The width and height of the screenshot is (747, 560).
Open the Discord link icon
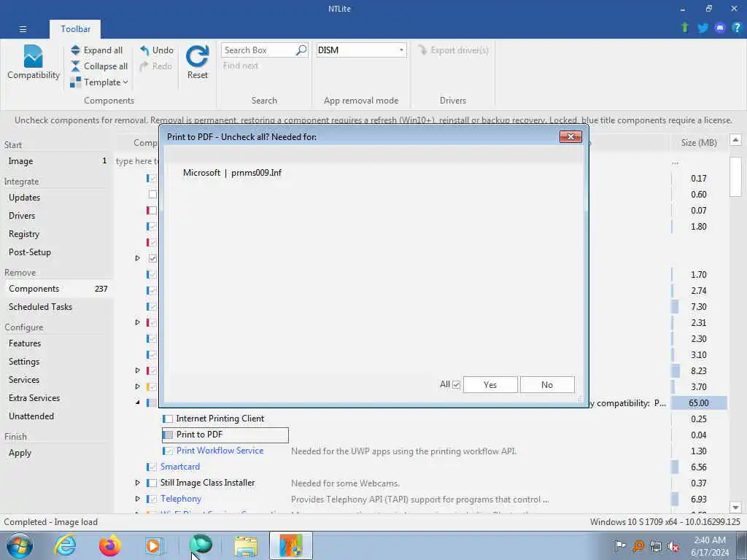720,28
